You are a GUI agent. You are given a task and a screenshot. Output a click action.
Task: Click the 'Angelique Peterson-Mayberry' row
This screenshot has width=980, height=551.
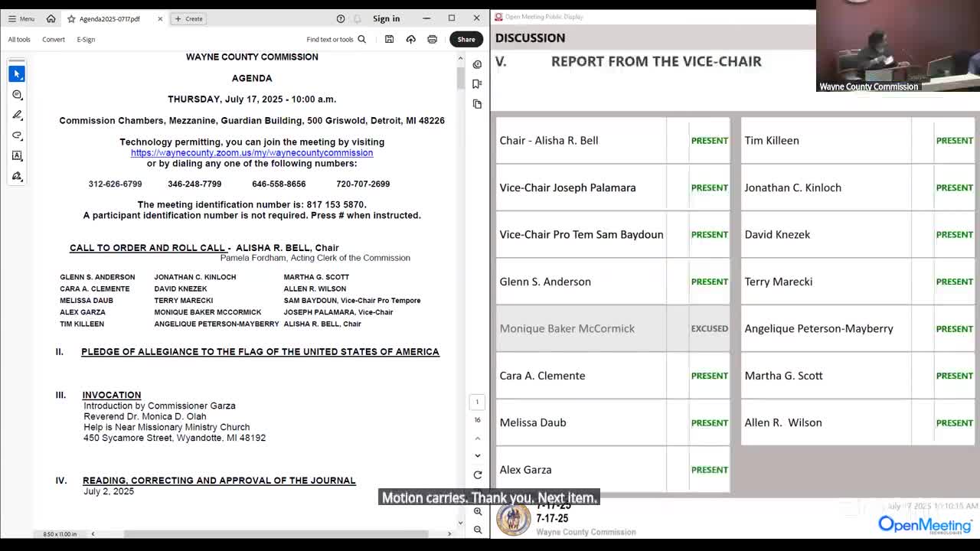click(857, 328)
